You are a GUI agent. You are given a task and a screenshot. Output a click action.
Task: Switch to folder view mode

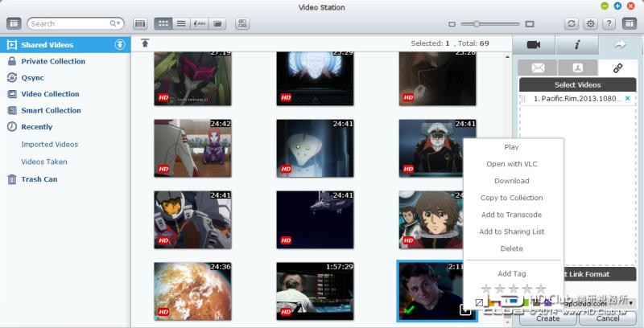coord(217,24)
